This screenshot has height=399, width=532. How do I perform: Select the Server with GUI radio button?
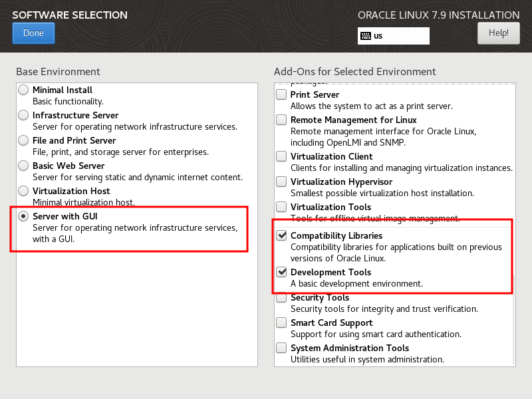point(23,217)
